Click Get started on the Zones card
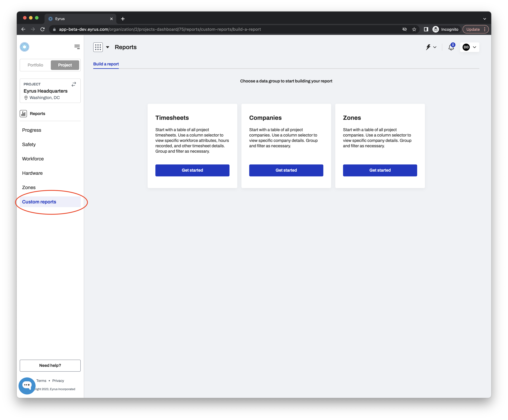This screenshot has height=420, width=508. [x=380, y=170]
